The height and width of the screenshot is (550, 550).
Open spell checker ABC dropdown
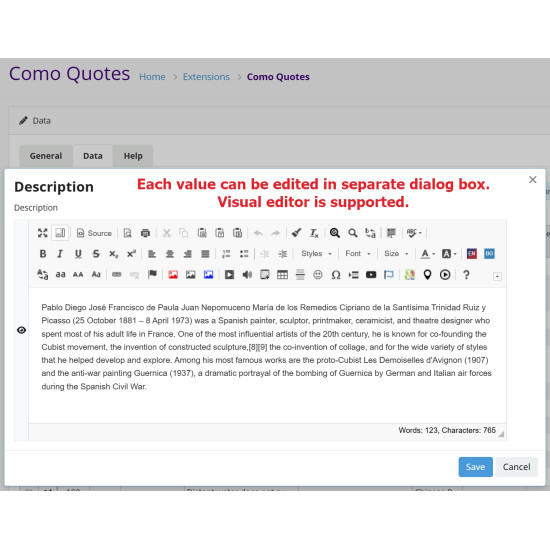(x=414, y=233)
